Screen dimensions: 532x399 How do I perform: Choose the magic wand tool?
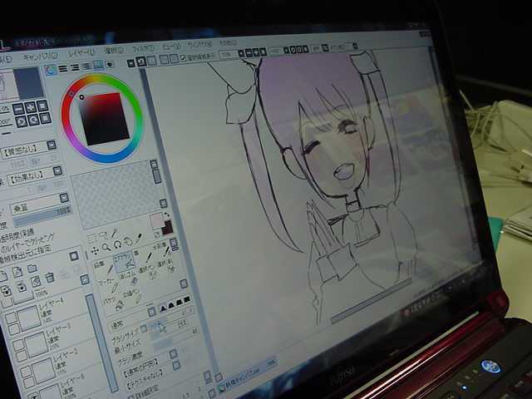(115, 233)
